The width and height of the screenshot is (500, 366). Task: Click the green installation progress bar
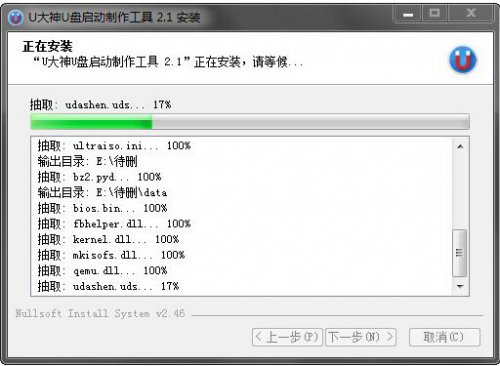pos(250,121)
